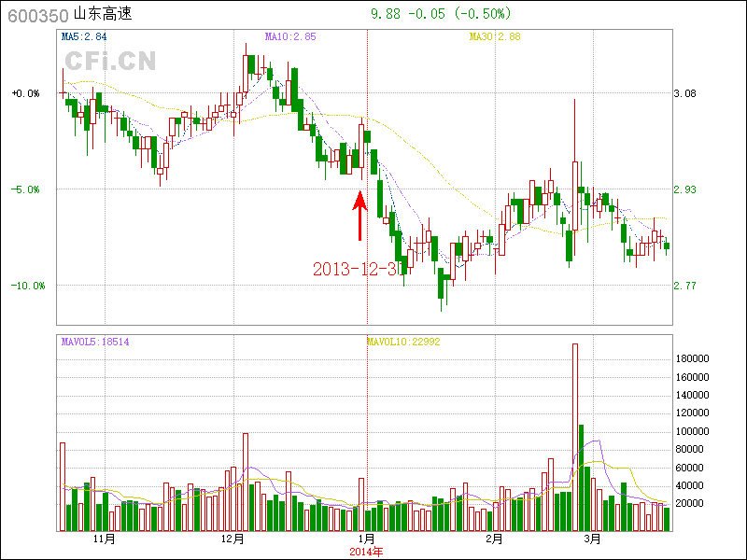Jump to 11月 on the time axis
Image resolution: width=747 pixels, height=560 pixels.
(x=104, y=539)
